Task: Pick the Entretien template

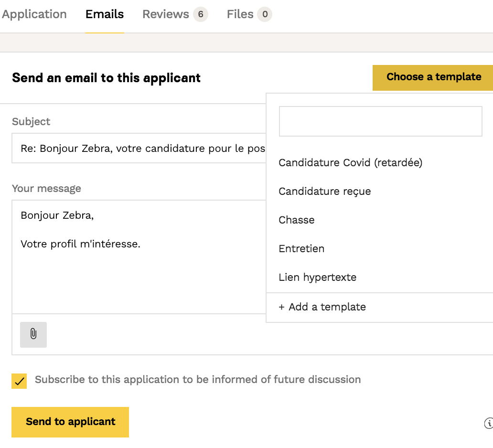Action: click(301, 249)
